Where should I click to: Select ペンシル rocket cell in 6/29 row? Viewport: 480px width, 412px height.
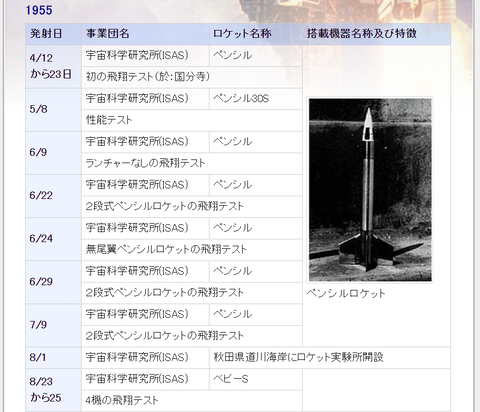[256, 271]
